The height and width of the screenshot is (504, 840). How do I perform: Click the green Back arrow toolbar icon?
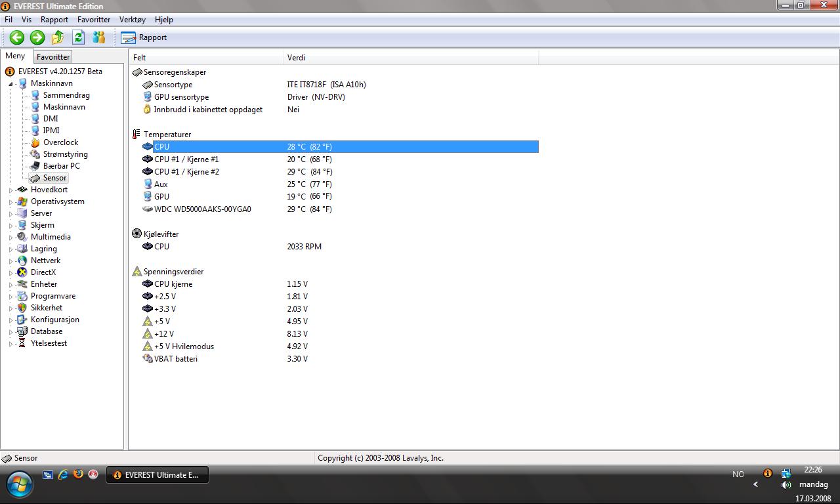tap(17, 37)
